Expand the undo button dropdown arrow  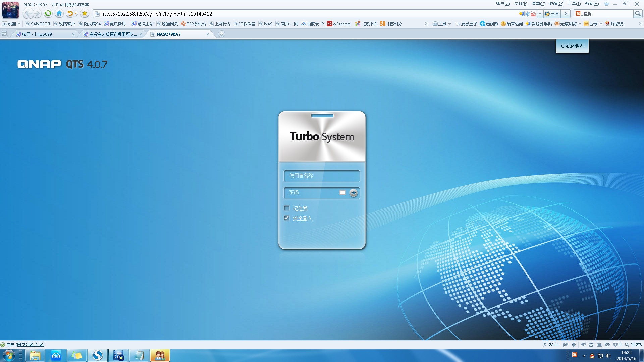76,13
